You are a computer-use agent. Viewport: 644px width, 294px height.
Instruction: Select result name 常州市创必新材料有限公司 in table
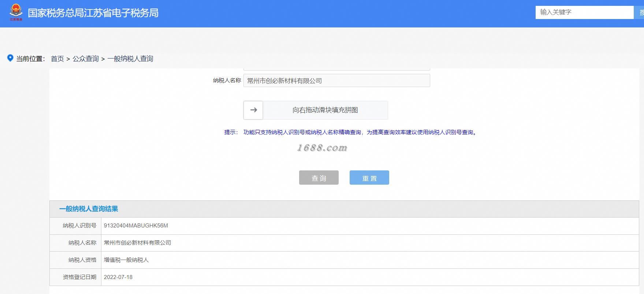click(x=138, y=243)
